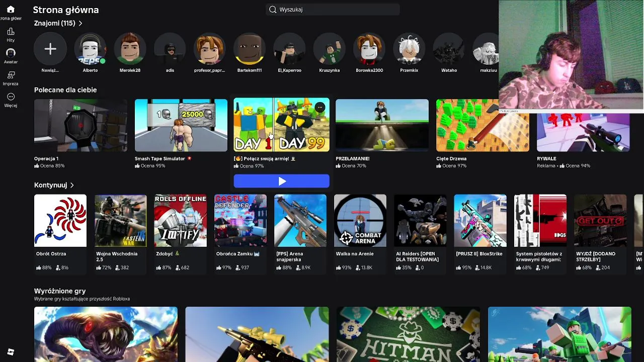Open Walka na Arenie game tile
Screen dimensions: 644x362
(x=360, y=221)
